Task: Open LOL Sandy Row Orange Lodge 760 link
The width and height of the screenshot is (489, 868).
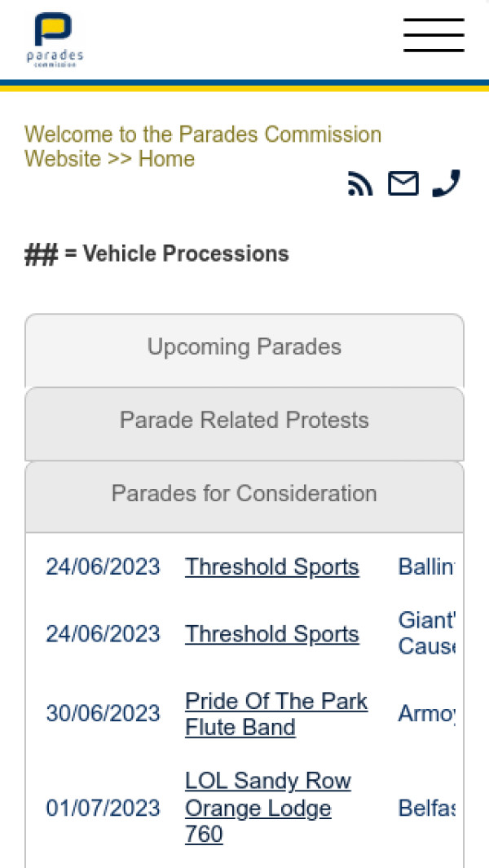Action: click(x=267, y=808)
